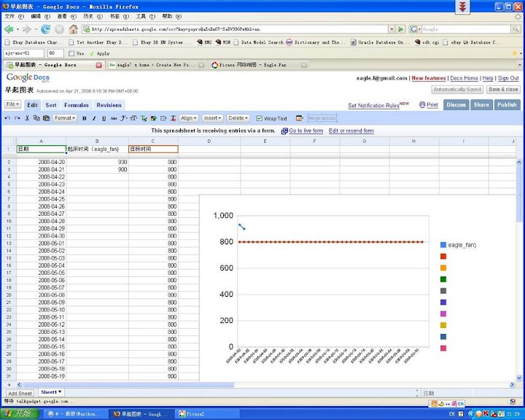Switch to the Revisions tab

109,105
